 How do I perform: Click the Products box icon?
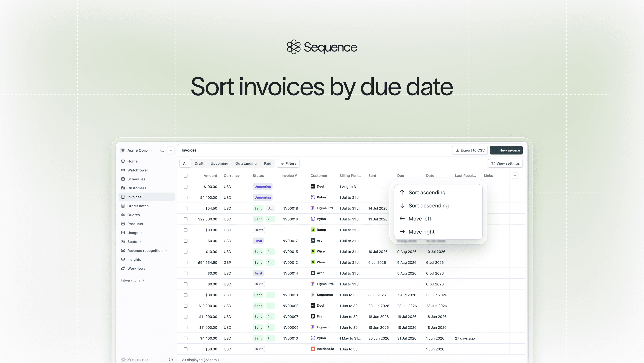coord(123,224)
